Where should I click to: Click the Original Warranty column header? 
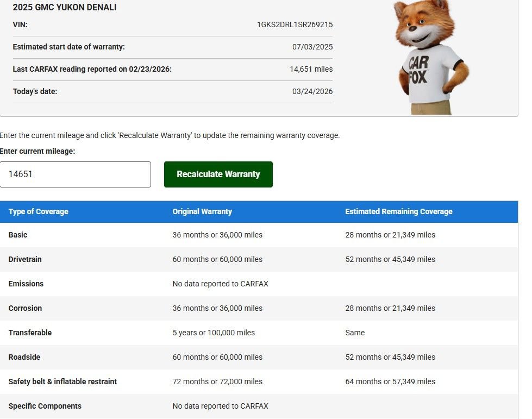tap(202, 211)
